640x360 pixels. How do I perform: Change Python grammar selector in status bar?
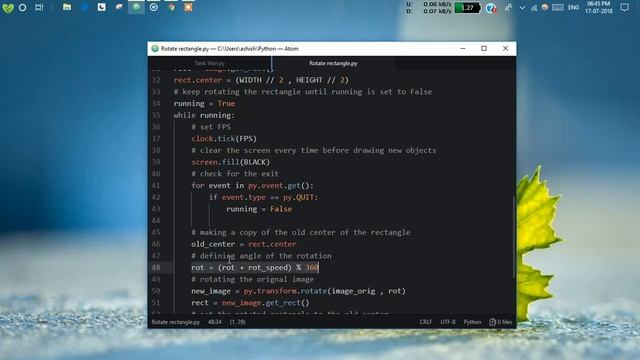(472, 322)
